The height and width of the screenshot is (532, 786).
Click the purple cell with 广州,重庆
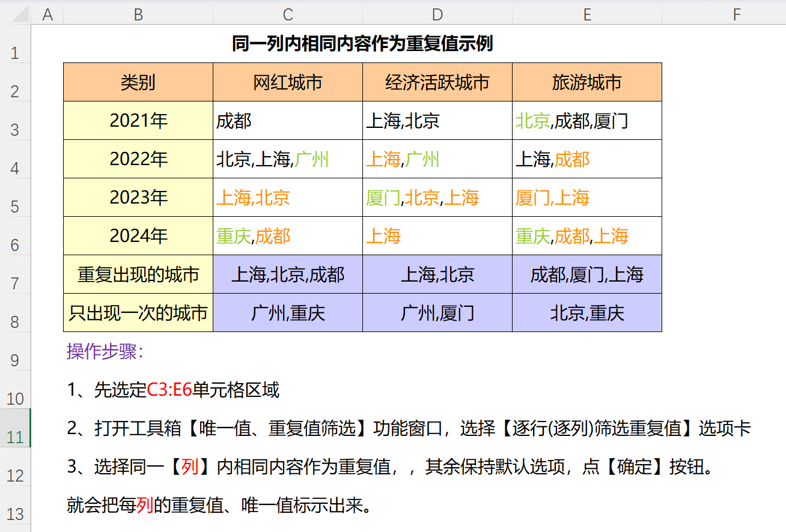coord(288,313)
